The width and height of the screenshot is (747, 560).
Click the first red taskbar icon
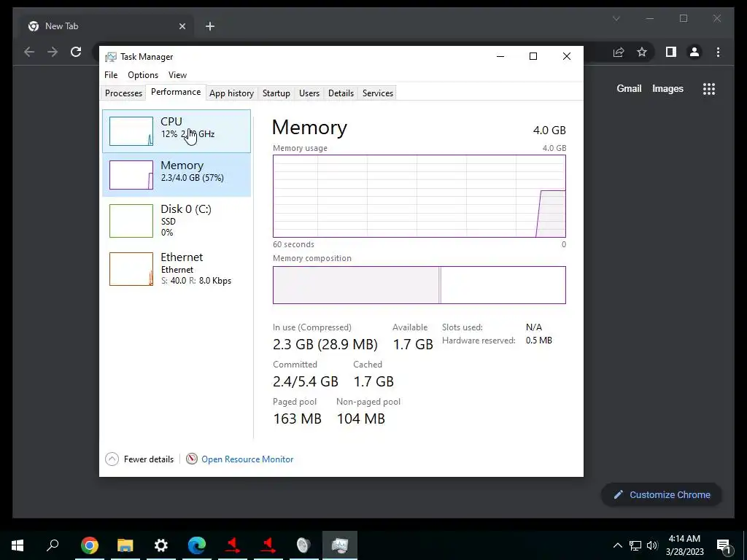click(233, 545)
